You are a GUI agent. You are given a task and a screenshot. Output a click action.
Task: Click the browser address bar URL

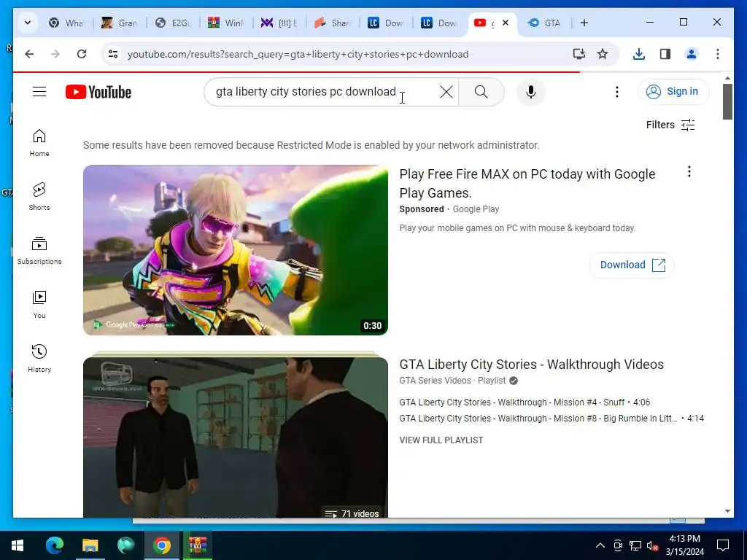tap(298, 54)
